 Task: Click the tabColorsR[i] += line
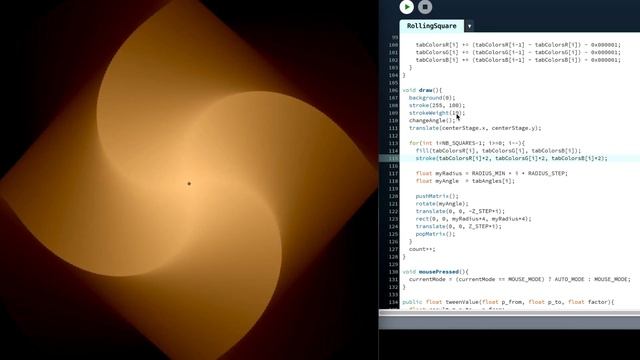(518, 45)
